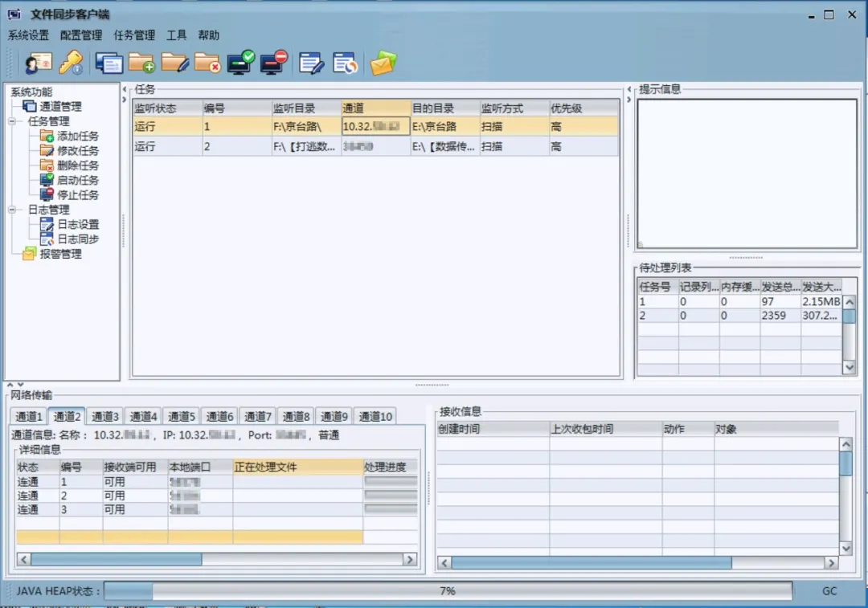Select 修改任务 in the sidebar tree
The height and width of the screenshot is (608, 868).
78,151
